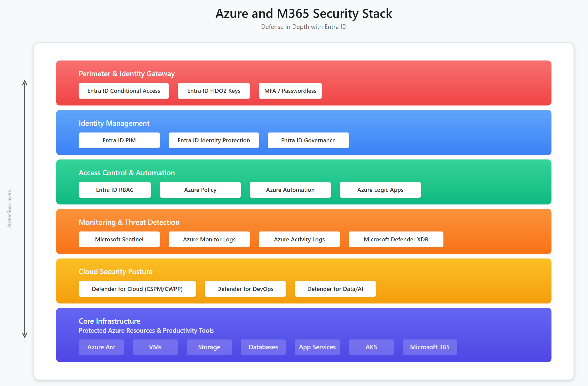Click the Perimeter & Identity Gateway heading

coord(127,74)
